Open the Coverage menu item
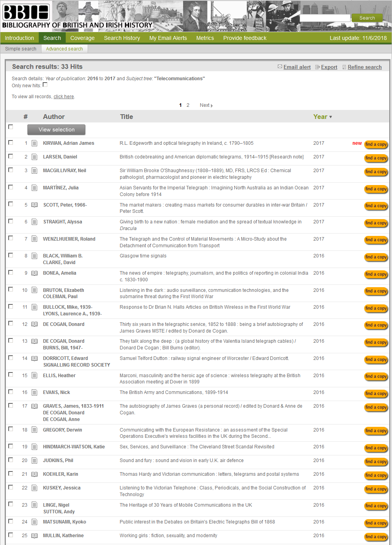This screenshot has width=392, height=545. (82, 38)
